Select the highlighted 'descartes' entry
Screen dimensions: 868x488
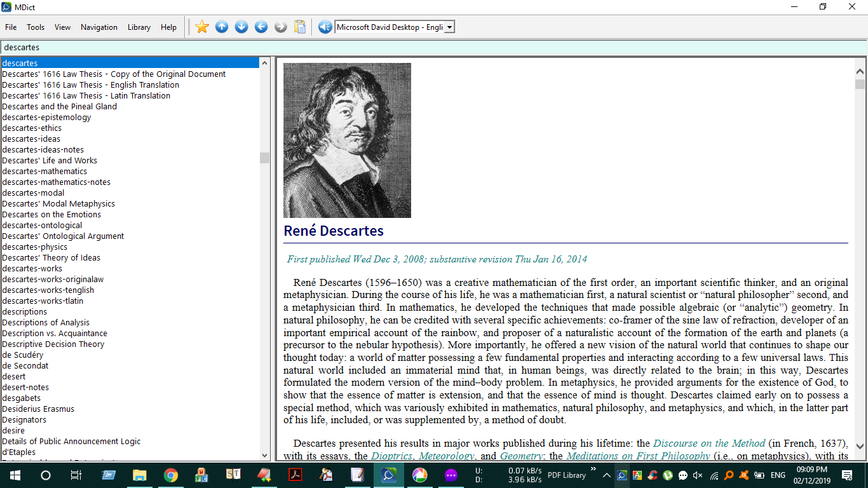pos(130,63)
